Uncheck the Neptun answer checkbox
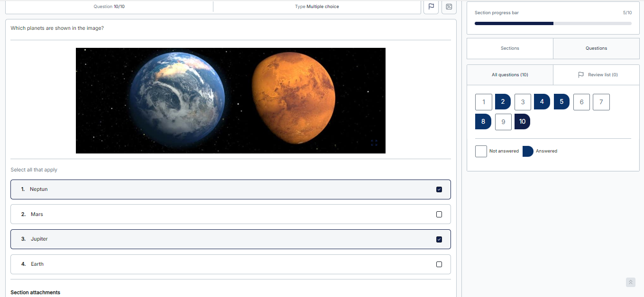Image resolution: width=644 pixels, height=297 pixels. pyautogui.click(x=439, y=189)
